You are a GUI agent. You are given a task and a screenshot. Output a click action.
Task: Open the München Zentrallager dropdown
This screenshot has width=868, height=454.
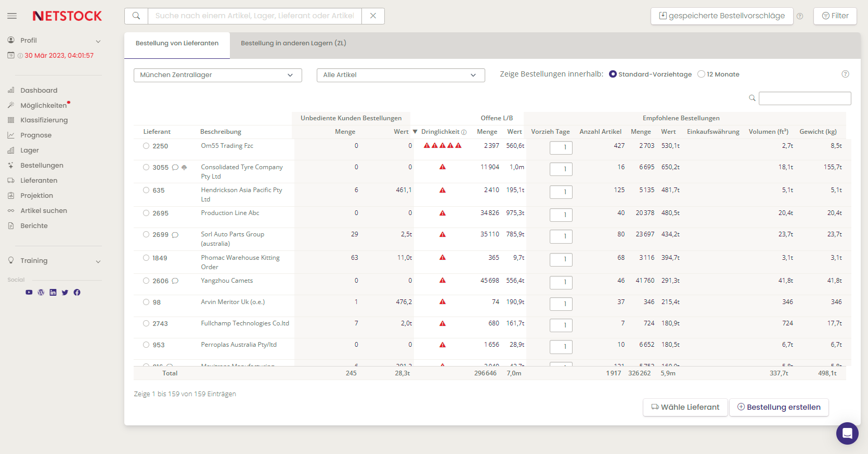(x=218, y=75)
